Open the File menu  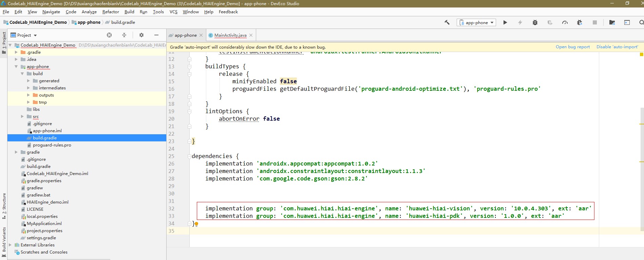pyautogui.click(x=6, y=12)
